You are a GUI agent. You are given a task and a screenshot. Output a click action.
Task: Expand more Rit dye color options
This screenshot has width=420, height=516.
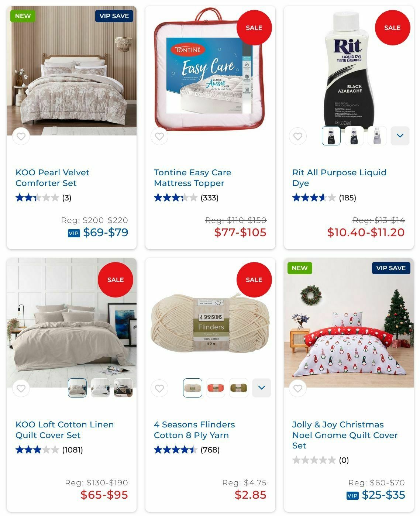pos(400,136)
